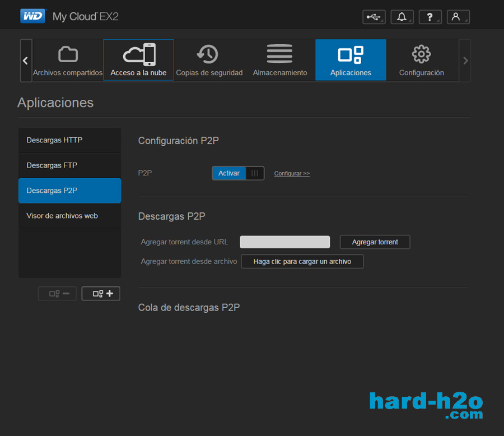
Task: Open the Acceso a la nube section
Action: click(x=138, y=60)
